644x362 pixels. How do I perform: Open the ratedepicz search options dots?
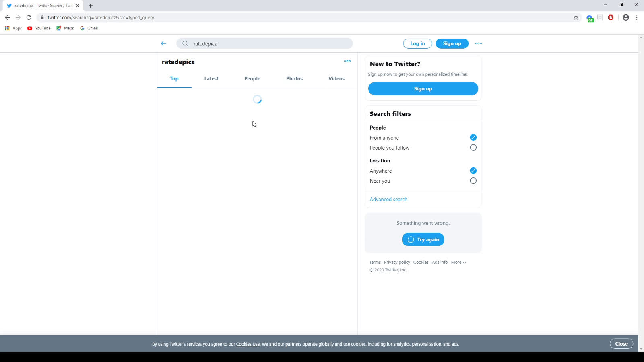point(347,61)
